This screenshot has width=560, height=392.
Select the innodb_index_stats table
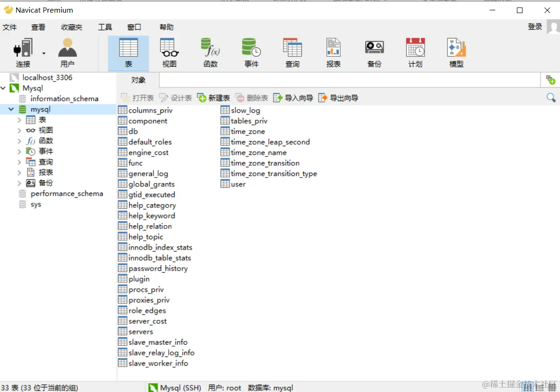[160, 247]
